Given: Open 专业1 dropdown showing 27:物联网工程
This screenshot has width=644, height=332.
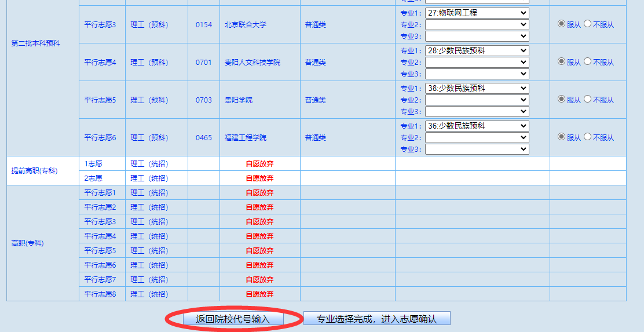Looking at the screenshot, I should 477,13.
